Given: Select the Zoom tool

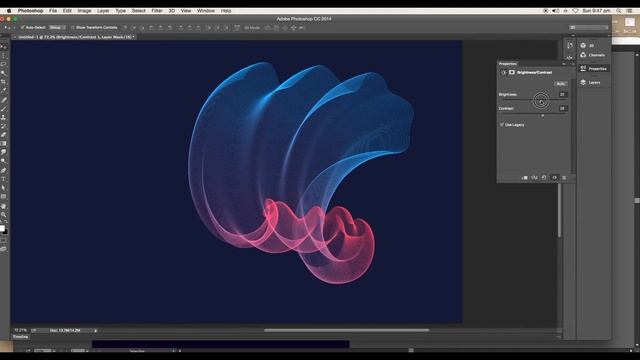Looking at the screenshot, I should [4, 214].
